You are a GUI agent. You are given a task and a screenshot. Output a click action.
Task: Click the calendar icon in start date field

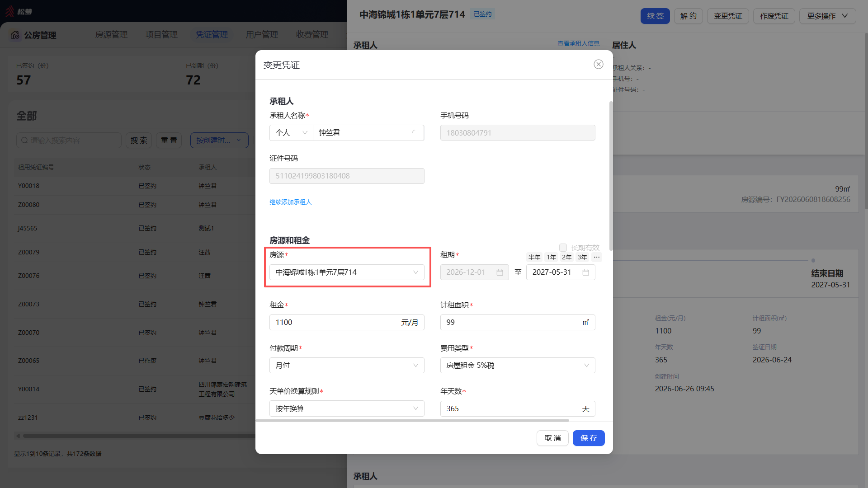click(500, 272)
